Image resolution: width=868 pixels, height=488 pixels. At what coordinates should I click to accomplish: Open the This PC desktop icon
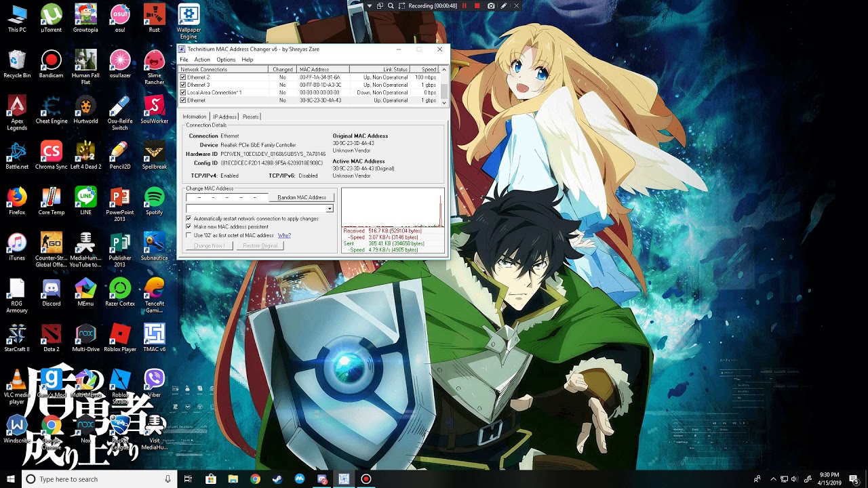point(17,18)
